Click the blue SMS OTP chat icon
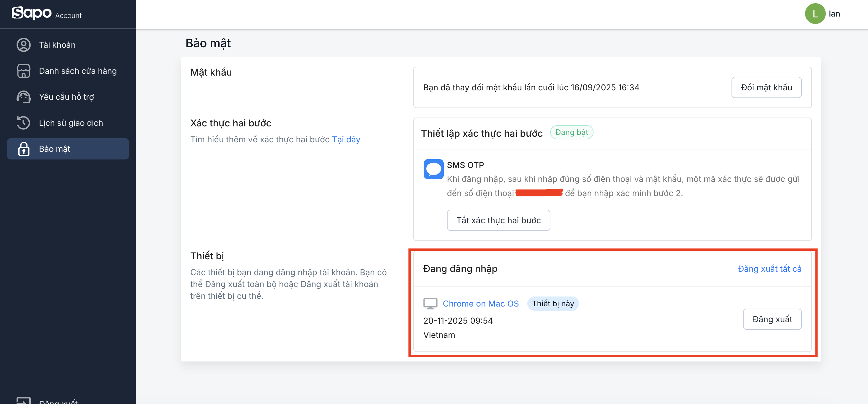This screenshot has width=868, height=404. (433, 169)
